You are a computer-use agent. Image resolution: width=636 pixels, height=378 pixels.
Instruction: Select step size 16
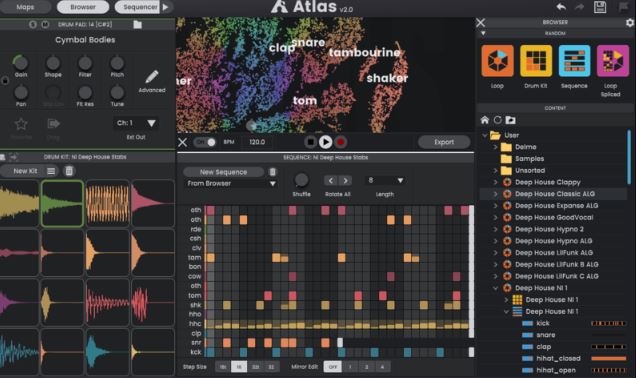pyautogui.click(x=239, y=367)
